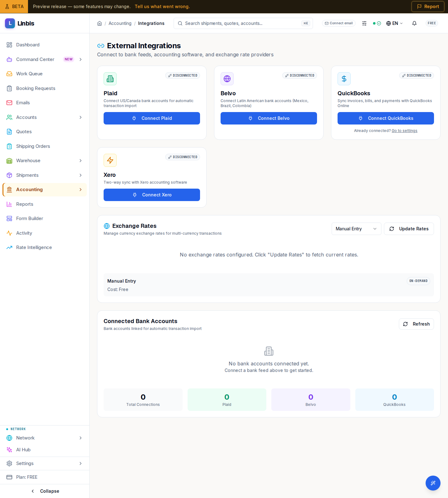This screenshot has height=498, width=448.
Task: Expand the Accounts submenu chevron
Action: [x=81, y=117]
